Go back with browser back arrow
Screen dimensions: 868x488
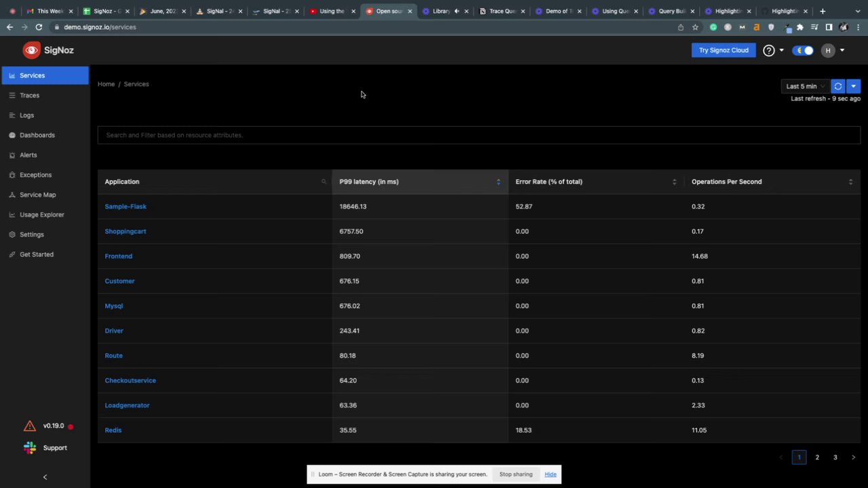(x=9, y=27)
